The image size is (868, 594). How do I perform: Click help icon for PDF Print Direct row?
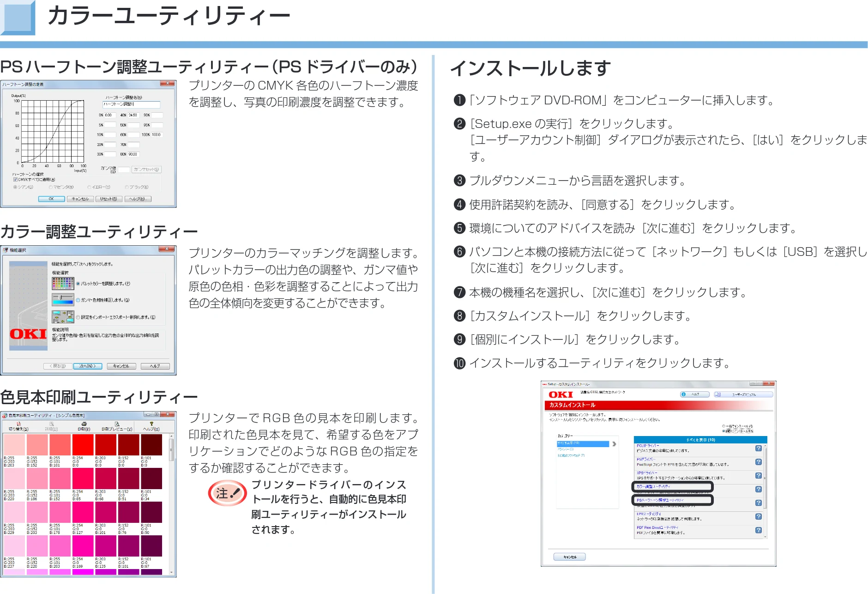[x=759, y=530]
